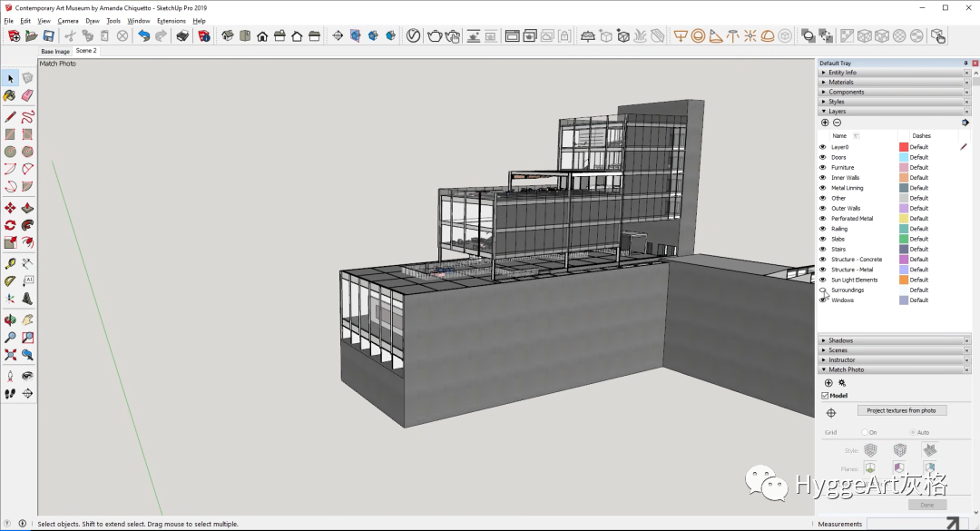Click the Print icon in toolbar
Screen dimensions: 980x531
coord(182,35)
